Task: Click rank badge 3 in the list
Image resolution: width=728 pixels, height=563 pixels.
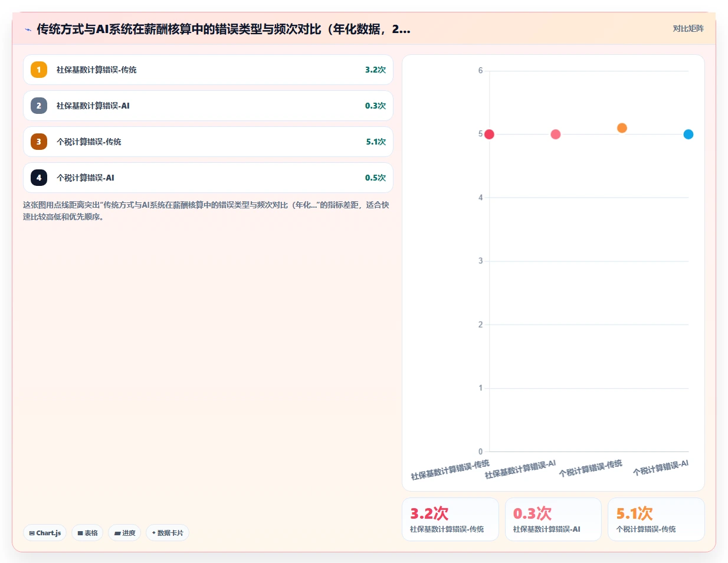Action: (x=39, y=142)
